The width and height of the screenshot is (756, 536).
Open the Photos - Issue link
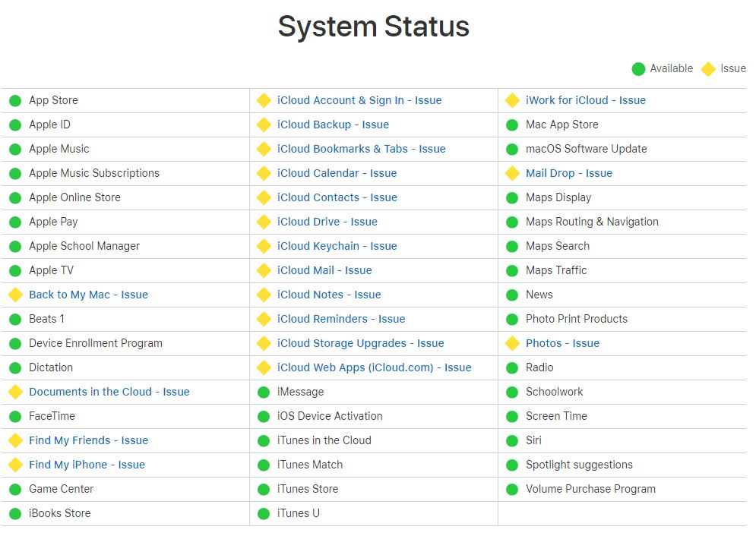coord(562,343)
